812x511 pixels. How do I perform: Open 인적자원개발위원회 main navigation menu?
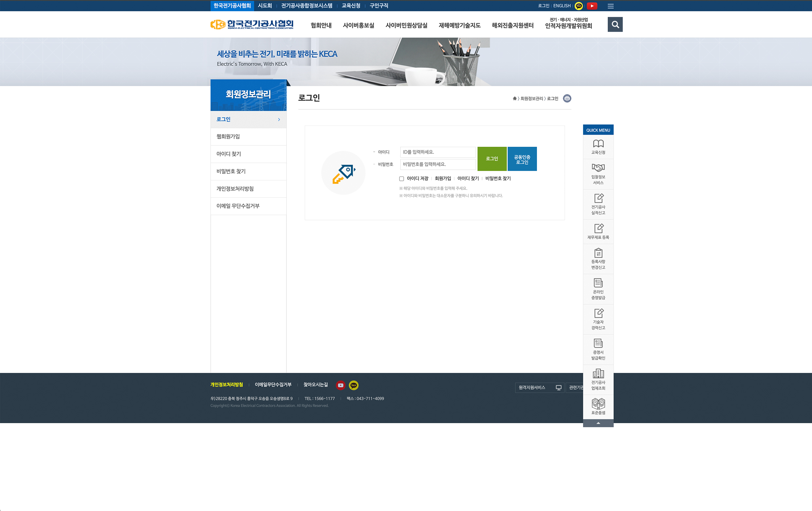coord(568,23)
